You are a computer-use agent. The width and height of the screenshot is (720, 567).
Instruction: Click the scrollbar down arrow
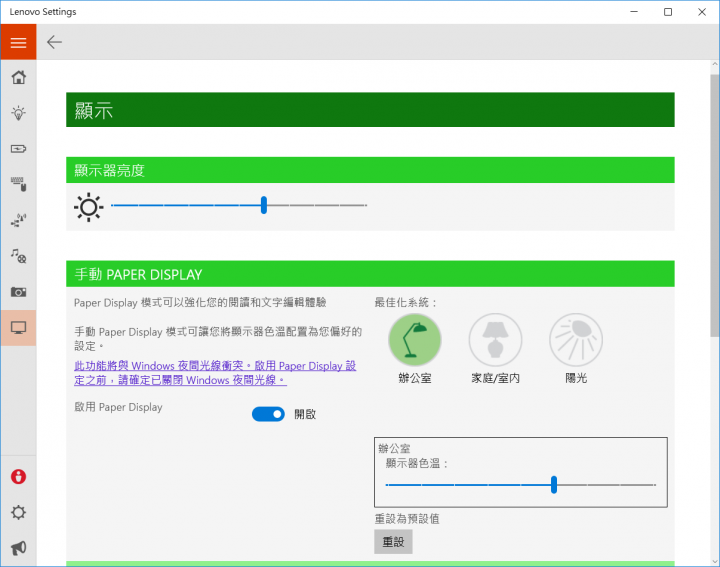coord(714,561)
